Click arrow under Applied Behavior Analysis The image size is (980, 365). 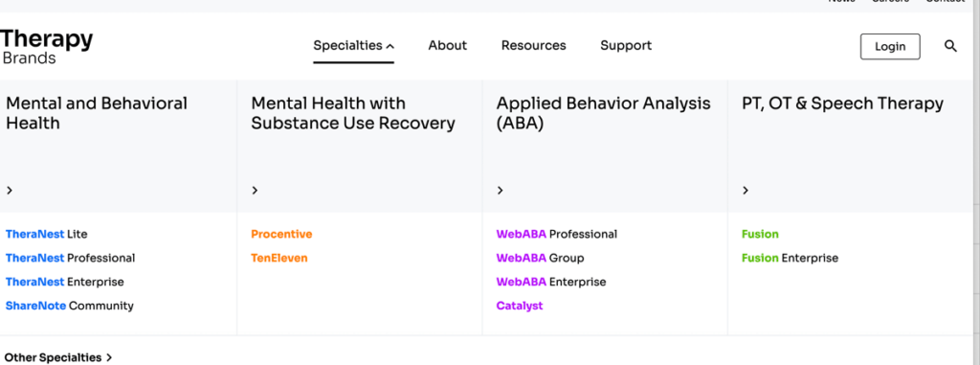(500, 191)
